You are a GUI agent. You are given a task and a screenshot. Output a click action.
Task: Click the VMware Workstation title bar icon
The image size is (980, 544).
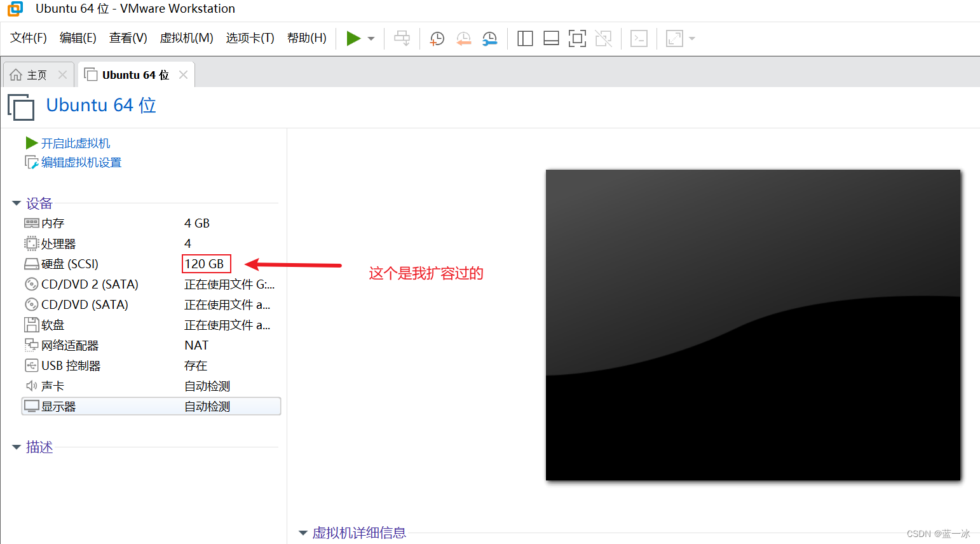click(x=15, y=9)
